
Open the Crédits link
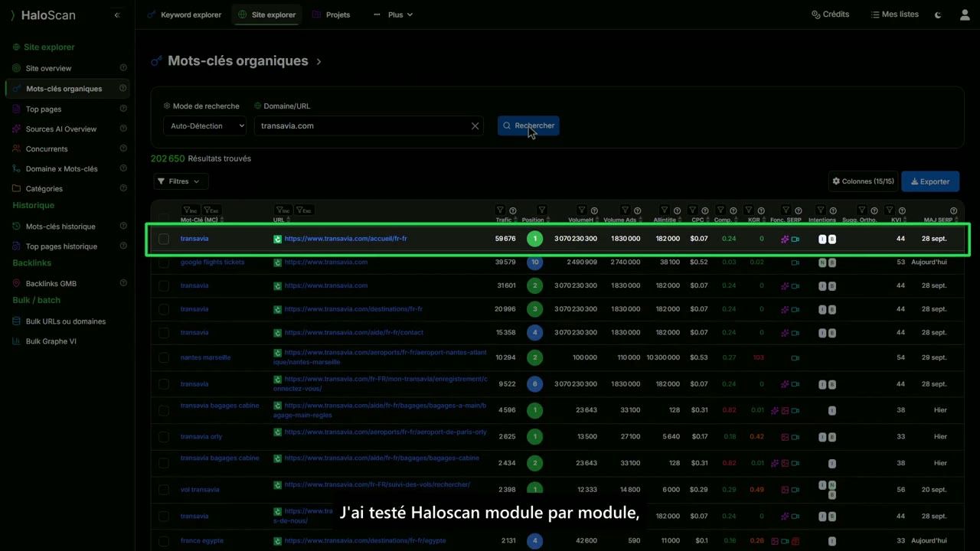coord(831,15)
